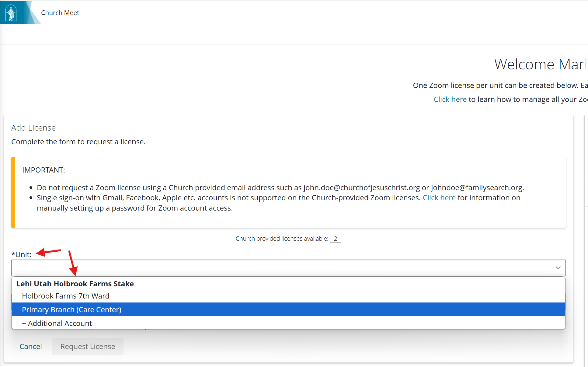Image resolution: width=588 pixels, height=367 pixels.
Task: Click the Add License heading
Action: [33, 128]
